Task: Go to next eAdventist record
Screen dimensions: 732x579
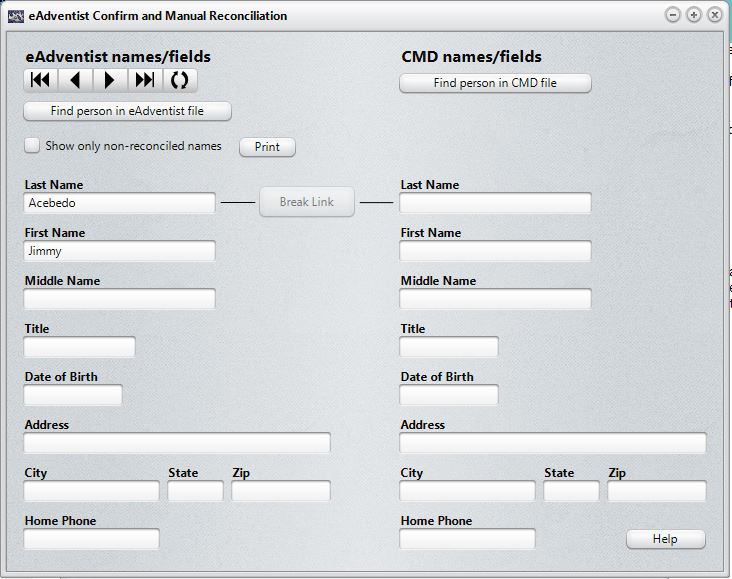Action: [x=110, y=80]
